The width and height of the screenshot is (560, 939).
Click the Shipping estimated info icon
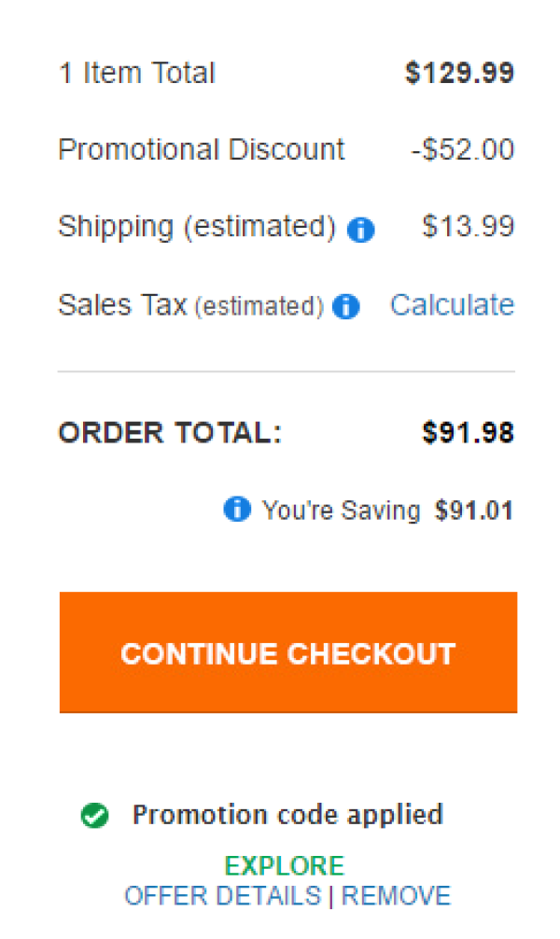pyautogui.click(x=360, y=230)
